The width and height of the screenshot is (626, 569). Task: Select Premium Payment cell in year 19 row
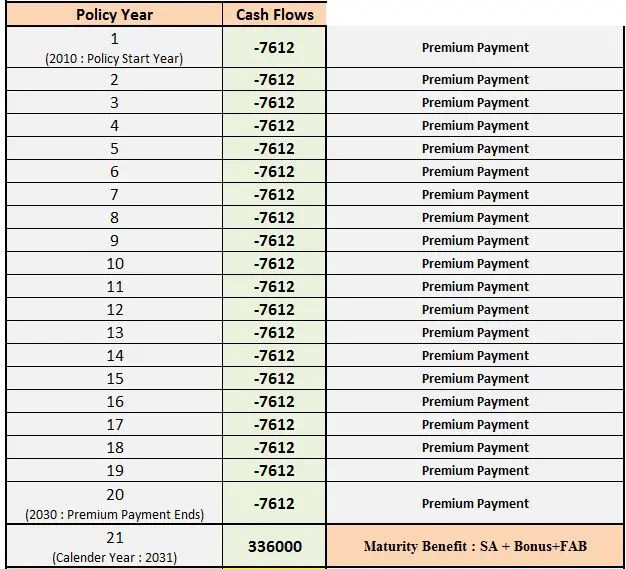475,470
